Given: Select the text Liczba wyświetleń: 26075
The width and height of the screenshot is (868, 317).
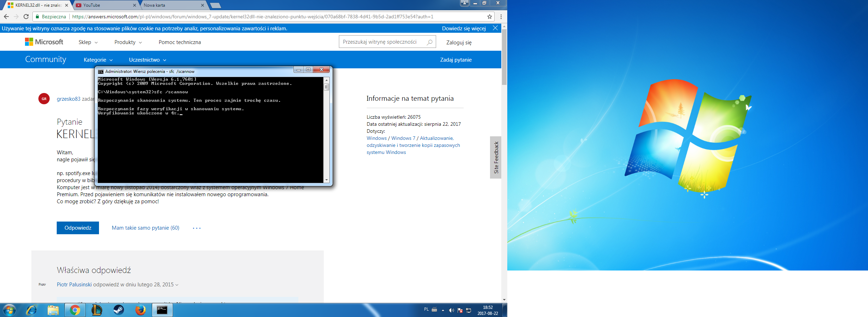Looking at the screenshot, I should click(x=393, y=117).
